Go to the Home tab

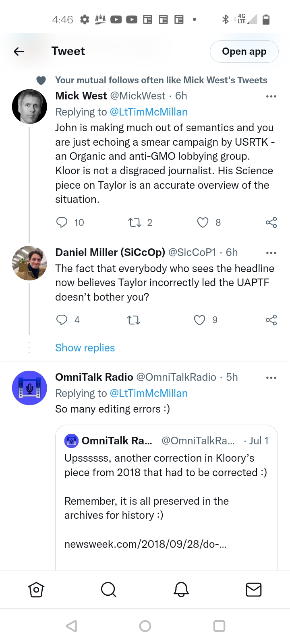pos(36,590)
